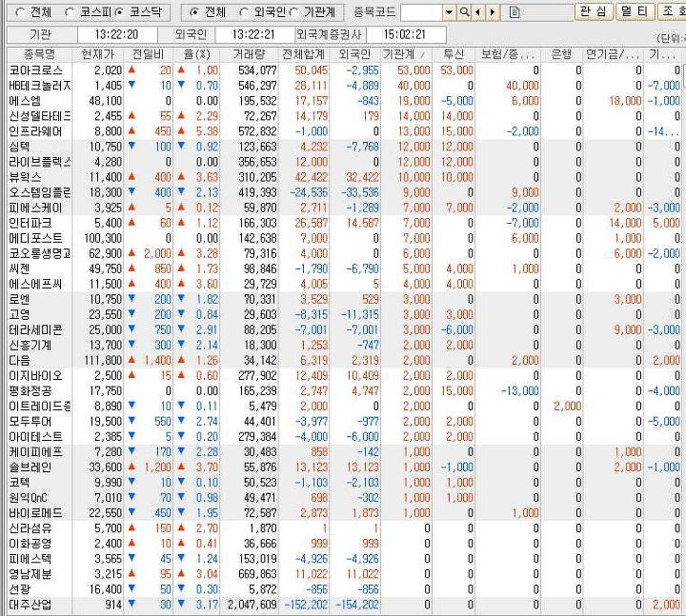The image size is (686, 616).
Task: Select the 인프라웨어 stock row
Action: coord(346,131)
